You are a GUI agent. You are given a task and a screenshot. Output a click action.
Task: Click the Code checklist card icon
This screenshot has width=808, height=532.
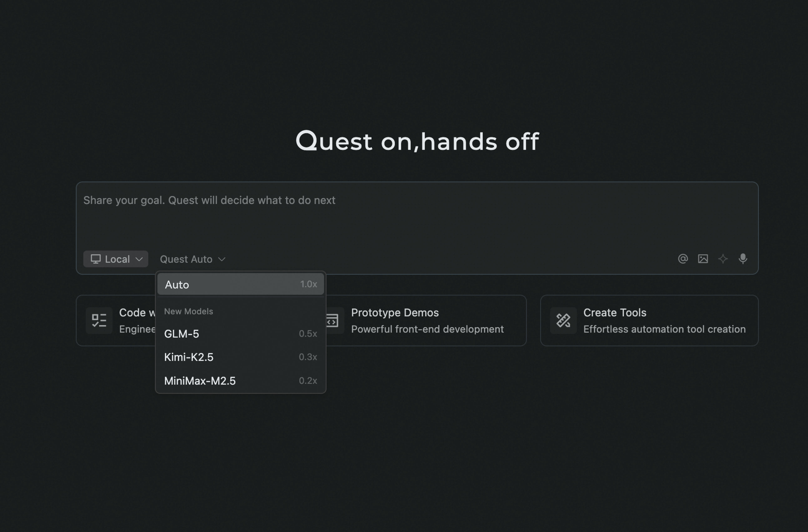[99, 320]
